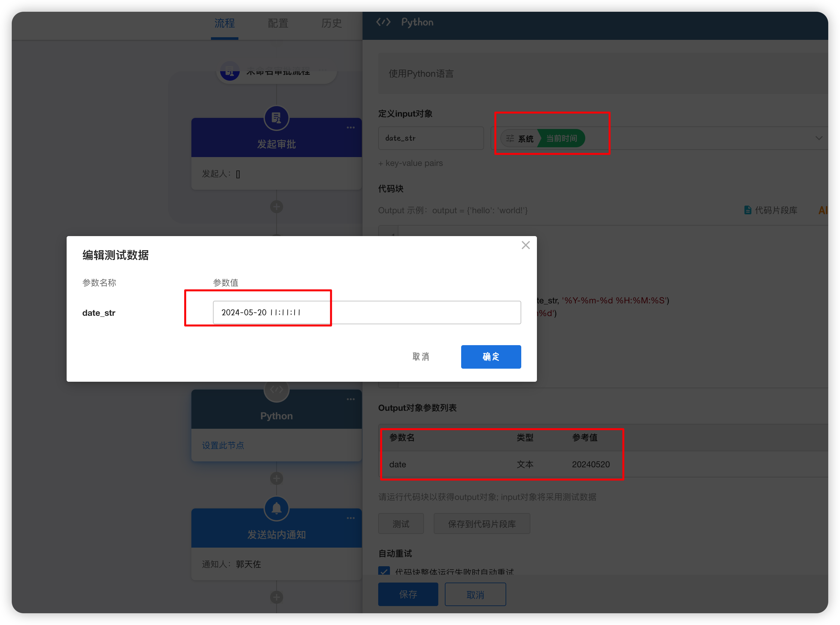The height and width of the screenshot is (625, 840).
Task: Click 取消 in the test data dialog
Action: 420,357
